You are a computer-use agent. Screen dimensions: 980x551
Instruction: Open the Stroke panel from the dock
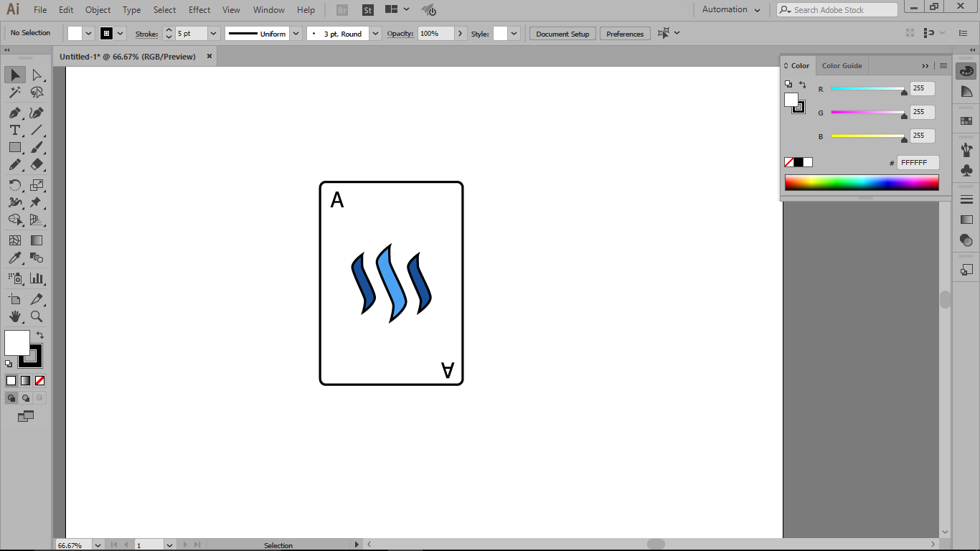[966, 199]
